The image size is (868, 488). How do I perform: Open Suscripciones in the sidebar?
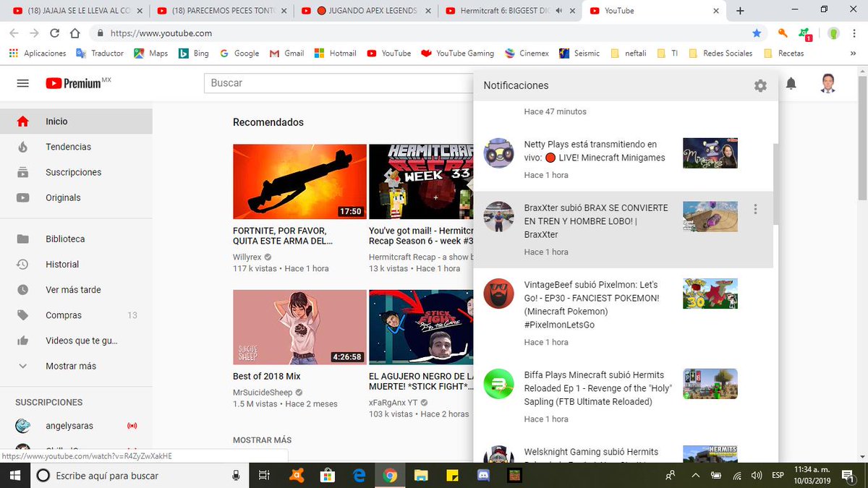76,172
